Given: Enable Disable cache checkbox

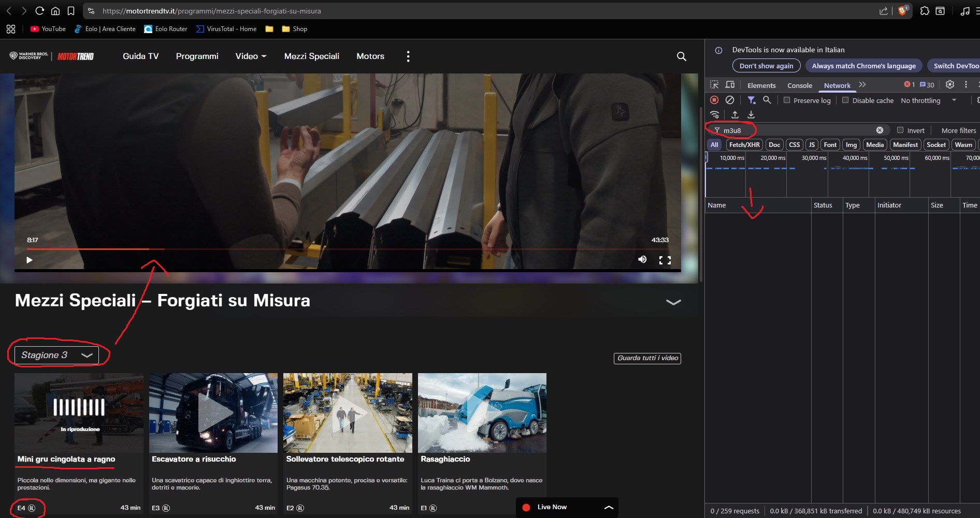Looking at the screenshot, I should click(845, 100).
